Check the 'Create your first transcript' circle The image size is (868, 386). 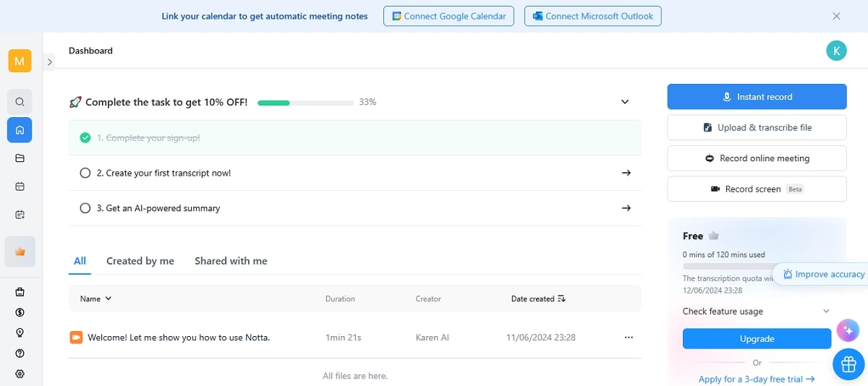tap(85, 173)
